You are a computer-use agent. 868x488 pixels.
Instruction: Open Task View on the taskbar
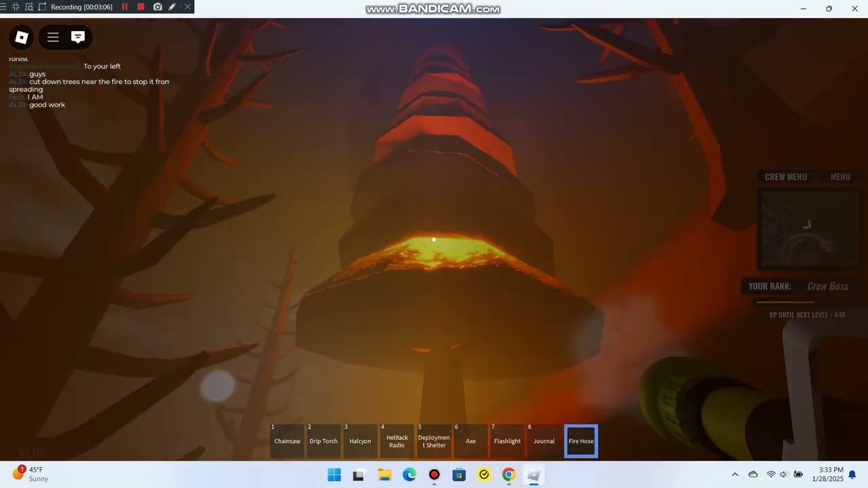point(359,475)
